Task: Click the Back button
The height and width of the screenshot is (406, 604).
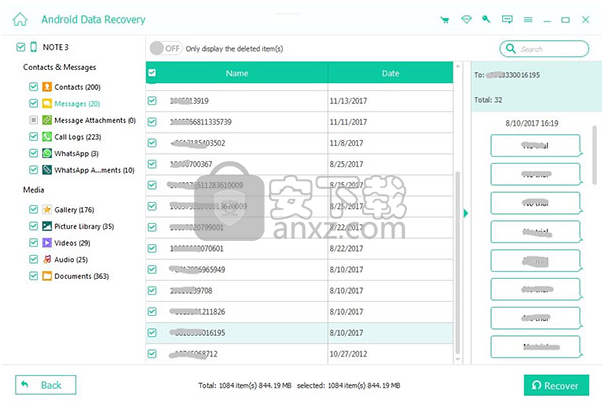Action: tap(46, 385)
